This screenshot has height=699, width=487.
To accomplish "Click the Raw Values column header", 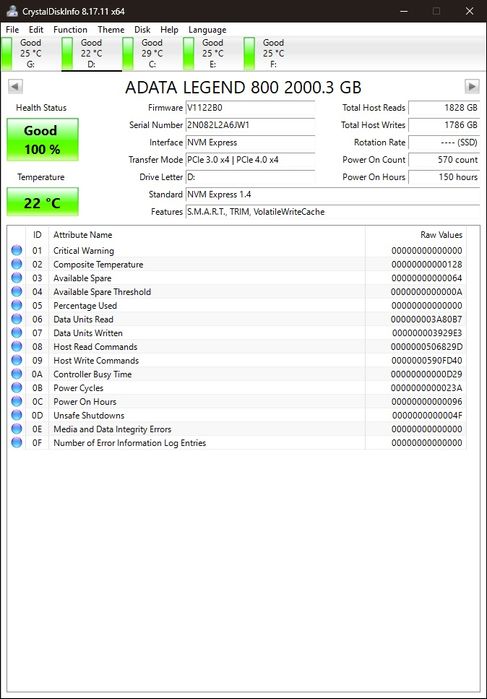I will (416, 235).
